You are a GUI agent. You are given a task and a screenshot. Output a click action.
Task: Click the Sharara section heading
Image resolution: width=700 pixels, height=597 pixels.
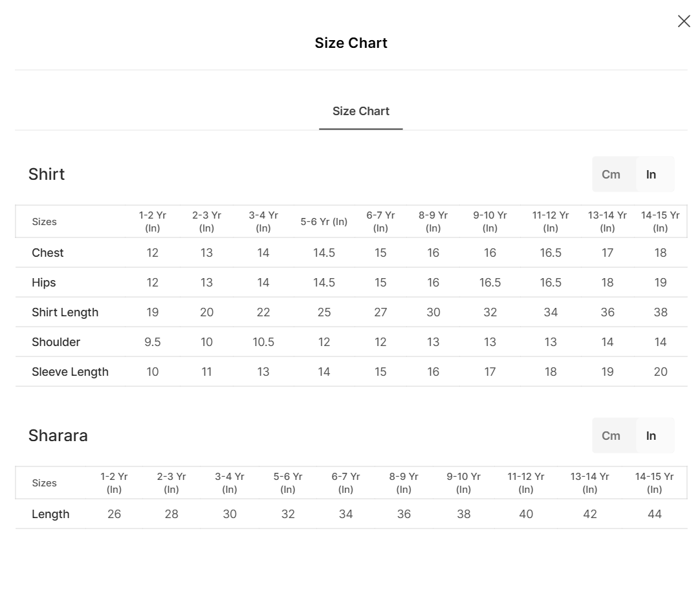click(x=58, y=435)
